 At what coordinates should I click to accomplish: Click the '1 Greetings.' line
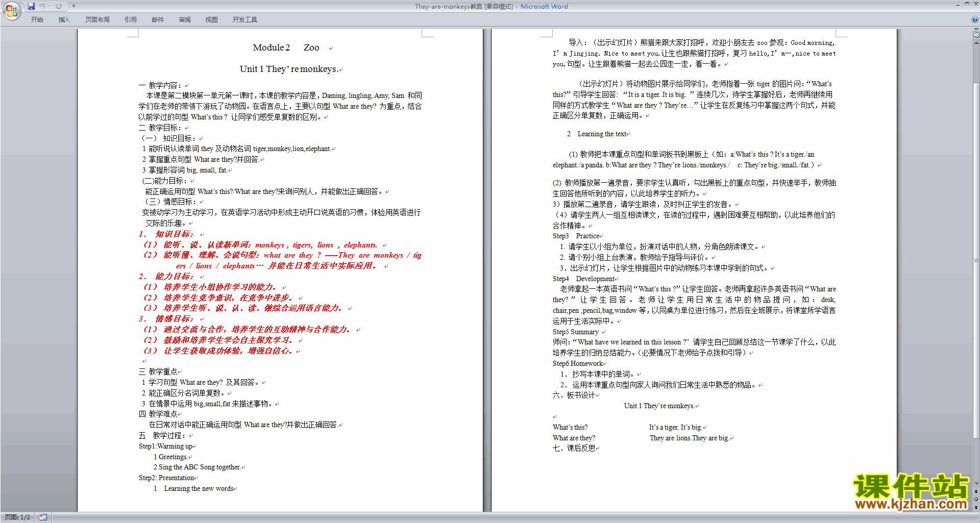[170, 457]
